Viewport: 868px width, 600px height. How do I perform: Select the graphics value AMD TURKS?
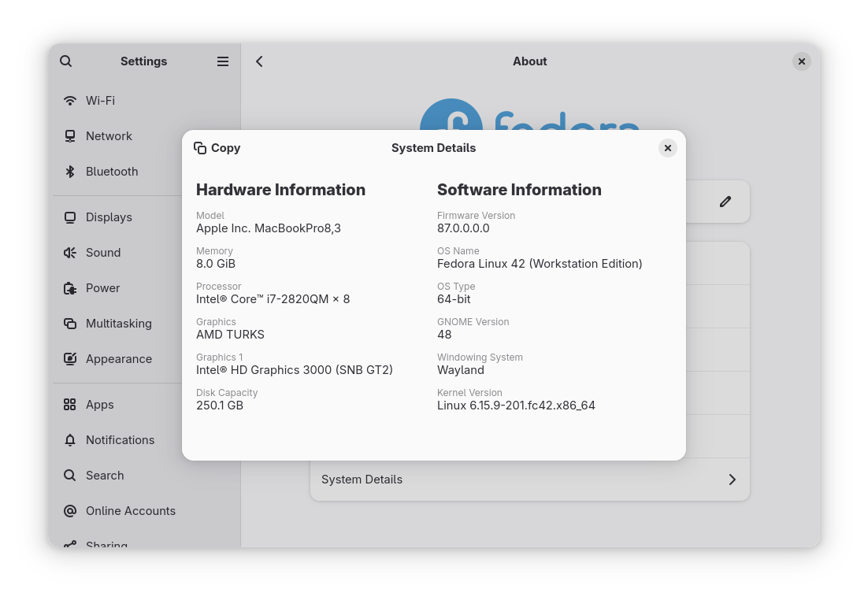click(230, 335)
